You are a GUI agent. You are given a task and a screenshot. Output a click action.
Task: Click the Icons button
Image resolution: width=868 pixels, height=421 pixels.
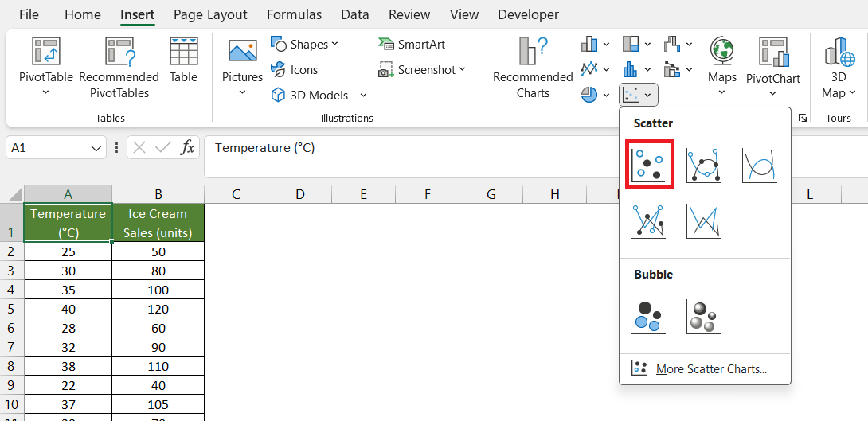(295, 70)
